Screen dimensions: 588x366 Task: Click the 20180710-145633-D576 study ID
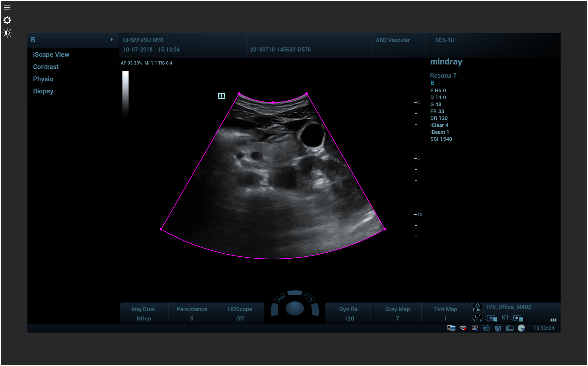tap(280, 50)
